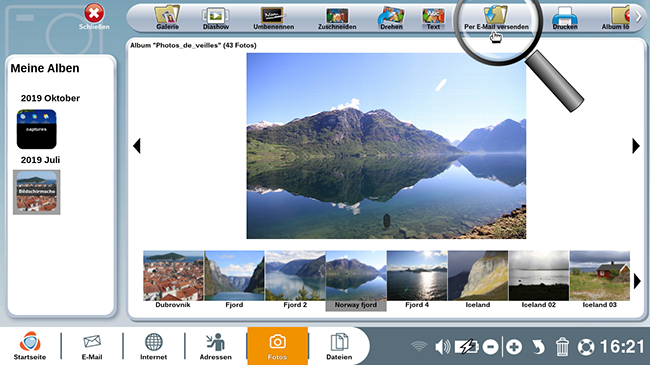Open the 2019 Oktober captures album

pos(36,129)
